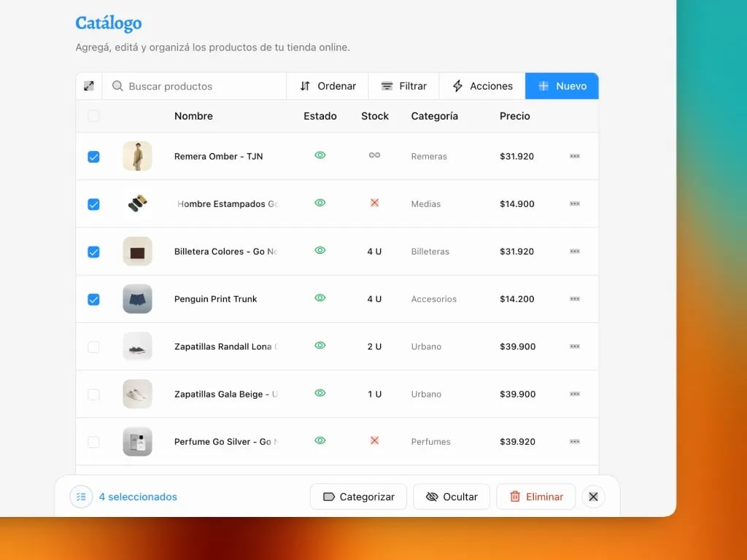This screenshot has height=560, width=747.
Task: Click out-of-stock X for Perfume Go Silver
Action: coord(374,440)
